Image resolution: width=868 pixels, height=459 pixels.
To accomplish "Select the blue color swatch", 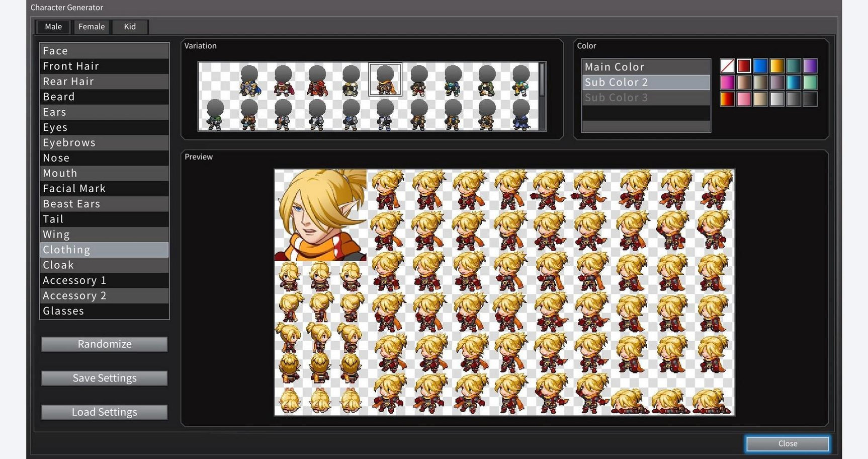I will tap(760, 65).
